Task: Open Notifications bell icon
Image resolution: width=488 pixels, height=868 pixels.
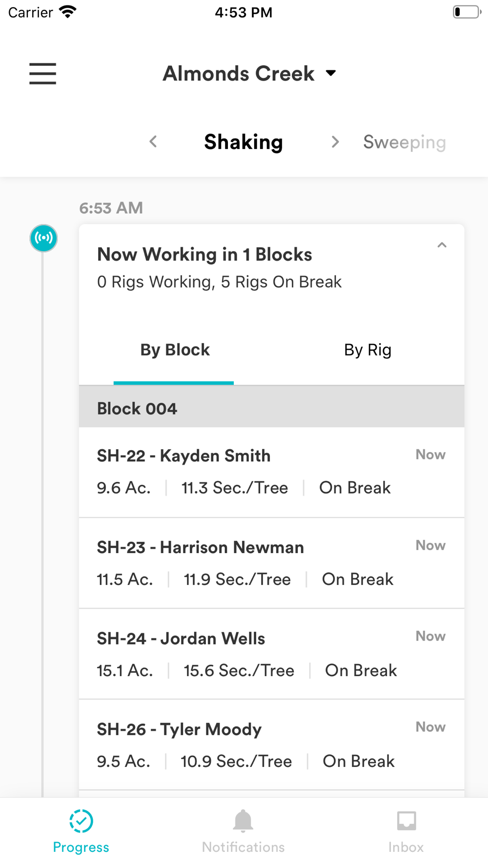Action: (243, 821)
